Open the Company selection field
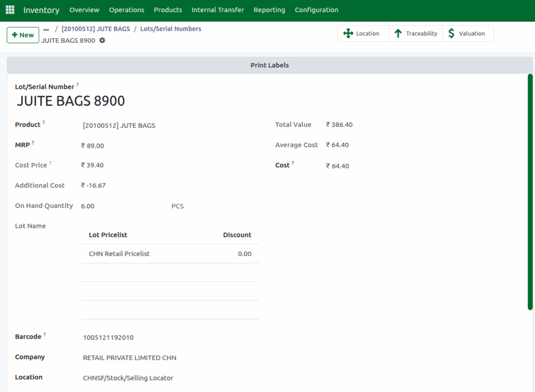Viewport: 535px width, 392px height. tap(130, 358)
